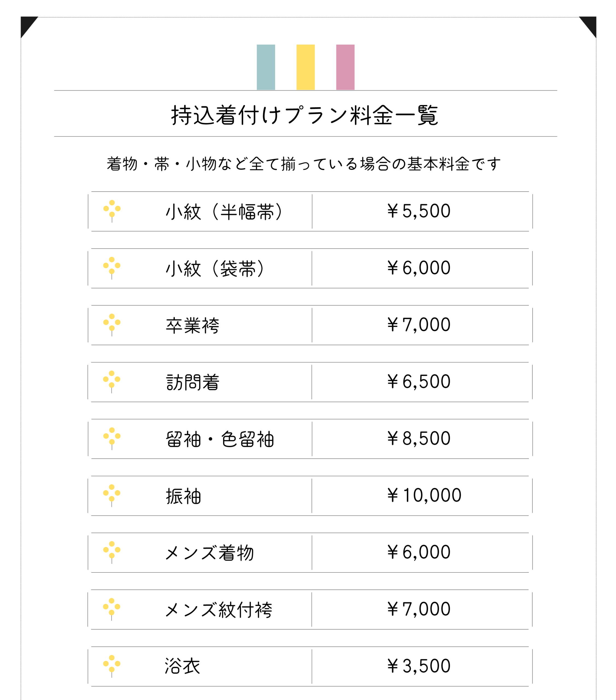Click the ￥10,000 price for 振袖
This screenshot has width=616, height=700.
tap(424, 495)
